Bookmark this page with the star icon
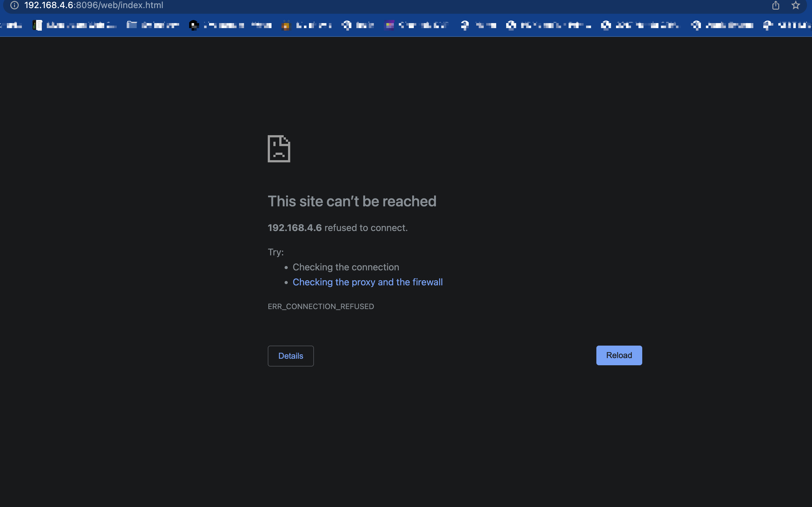This screenshot has width=812, height=507. 795,5
